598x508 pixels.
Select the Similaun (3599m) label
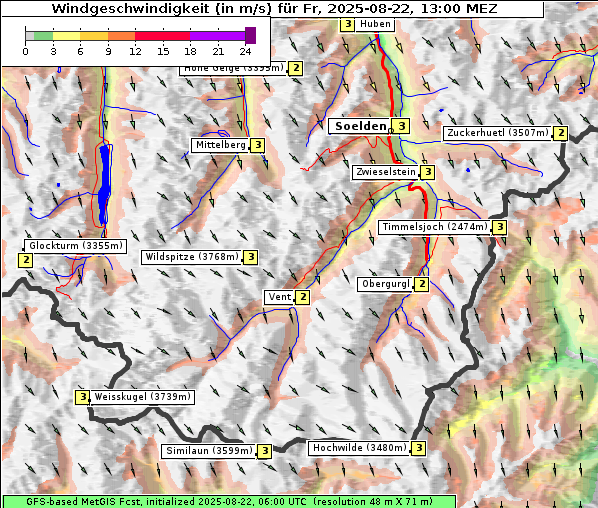[x=209, y=451]
